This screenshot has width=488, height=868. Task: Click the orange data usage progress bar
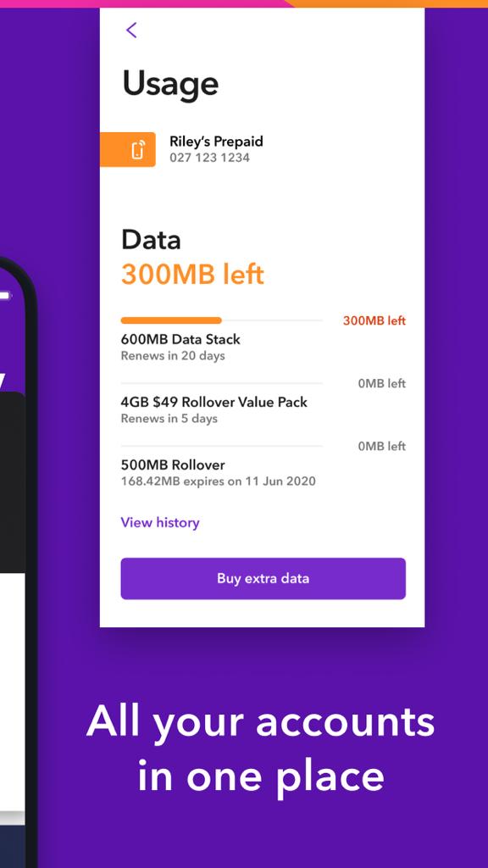coord(171,320)
